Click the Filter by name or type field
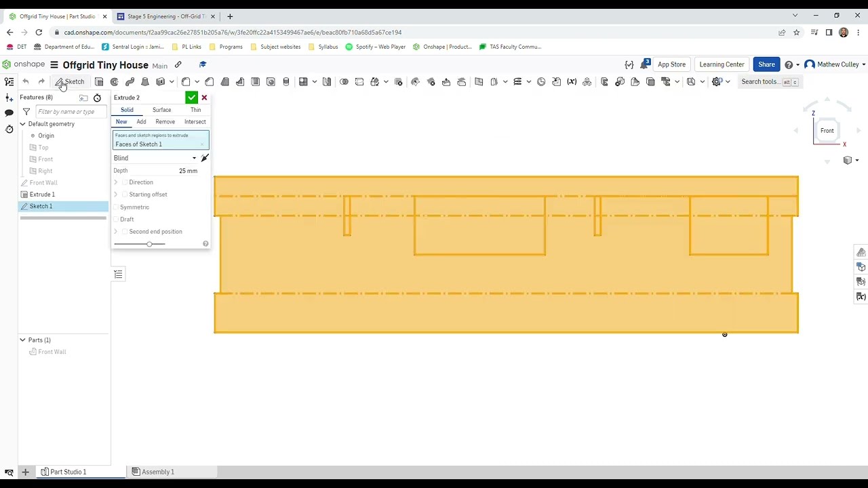This screenshot has width=868, height=488. coord(71,112)
